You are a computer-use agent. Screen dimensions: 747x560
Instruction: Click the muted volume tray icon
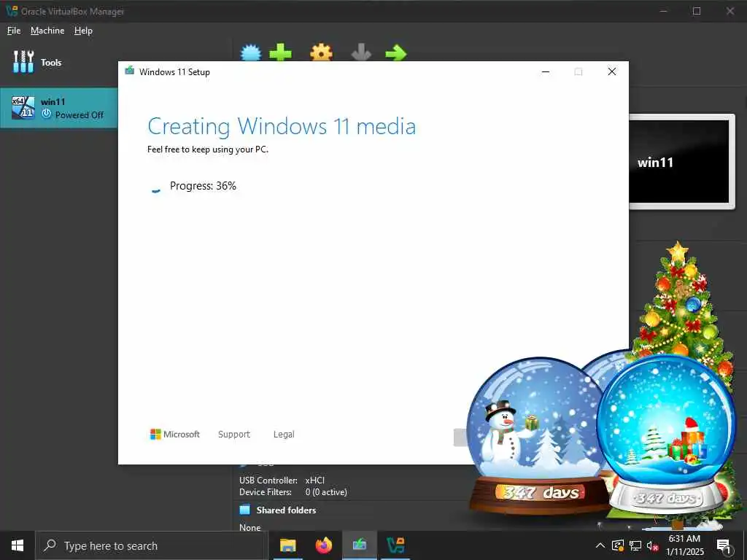652,545
